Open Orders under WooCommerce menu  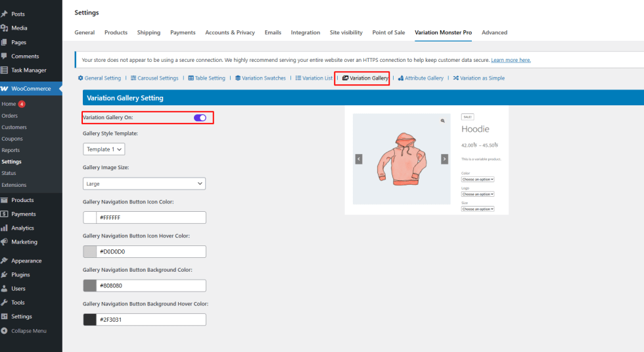click(9, 116)
